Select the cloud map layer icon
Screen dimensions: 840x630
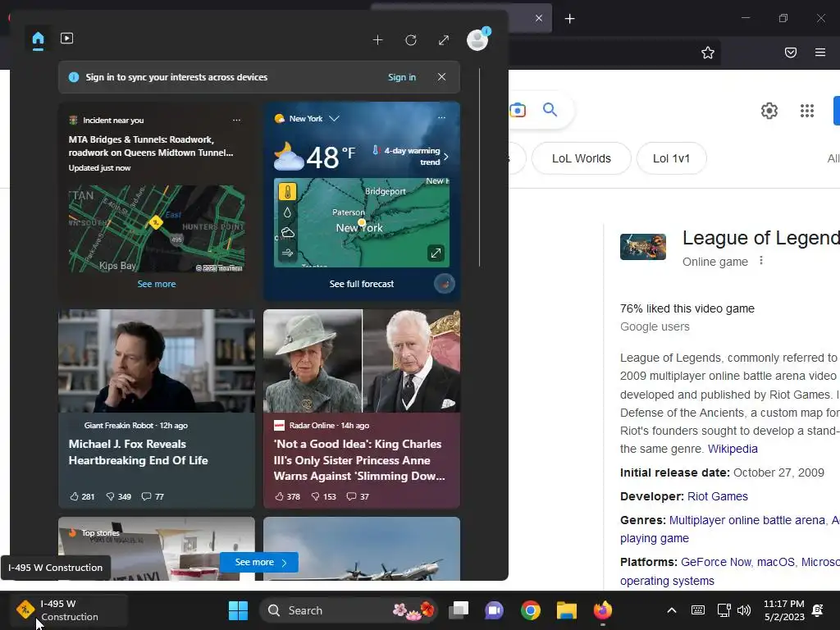(288, 232)
